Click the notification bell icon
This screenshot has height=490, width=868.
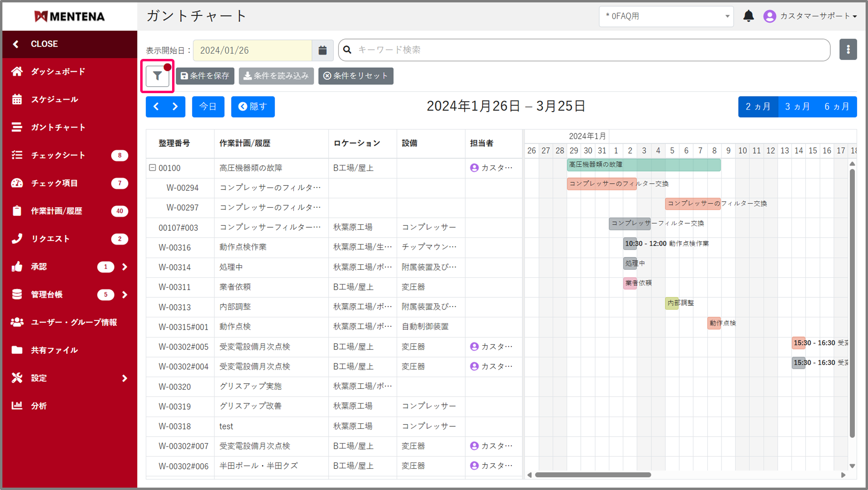coord(748,16)
